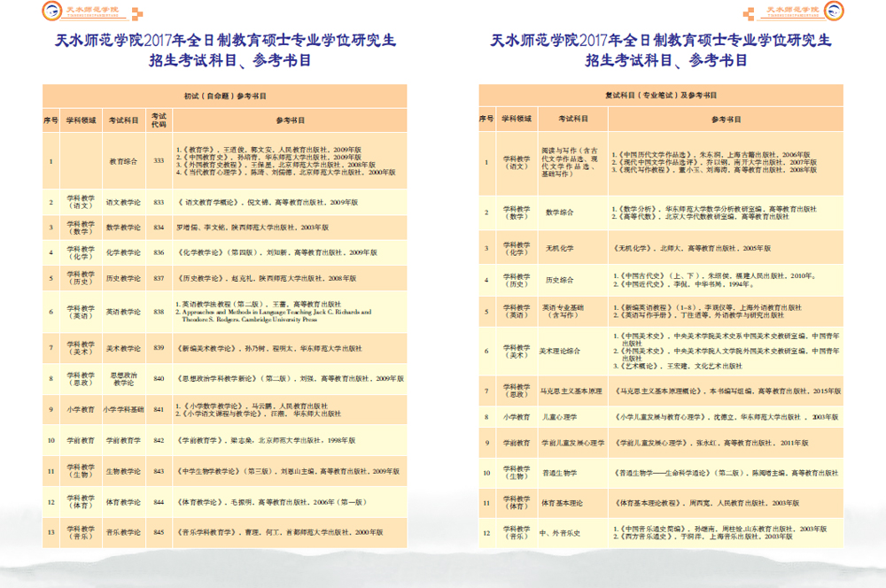This screenshot has height=588, width=886.
Task: Click the university logo on the right page header
Action: pyautogui.click(x=834, y=11)
